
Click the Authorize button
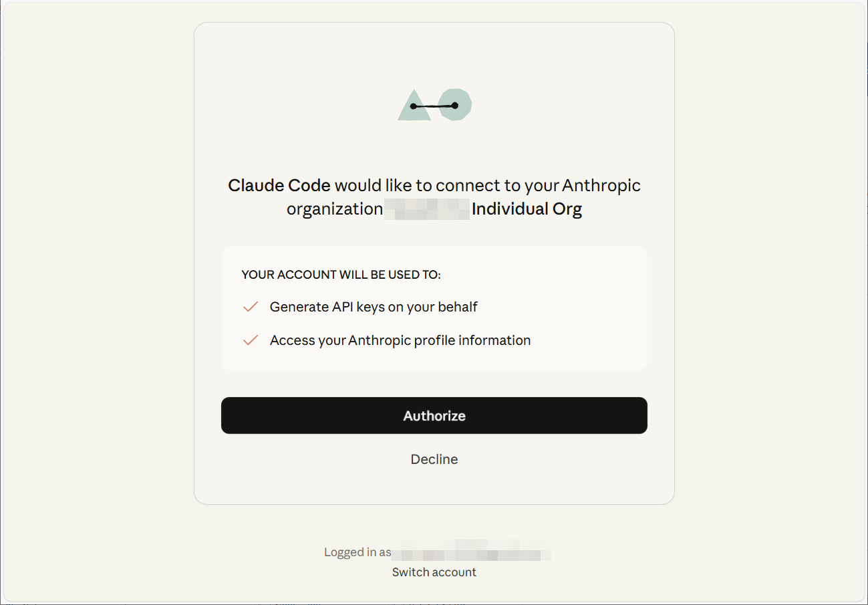click(x=434, y=415)
